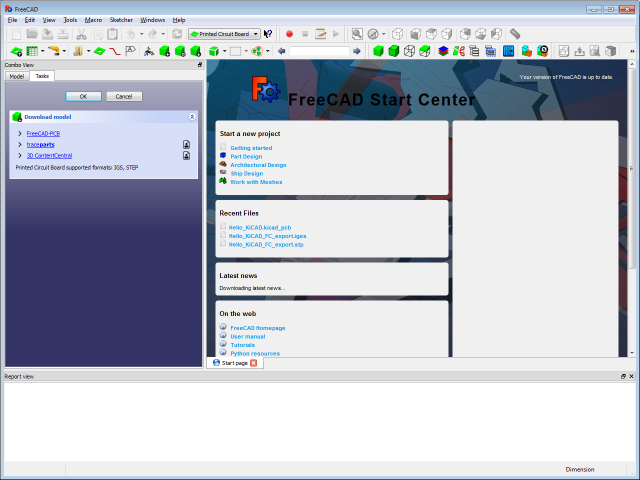Click the Cancel button
The width and height of the screenshot is (640, 480).
(x=124, y=97)
